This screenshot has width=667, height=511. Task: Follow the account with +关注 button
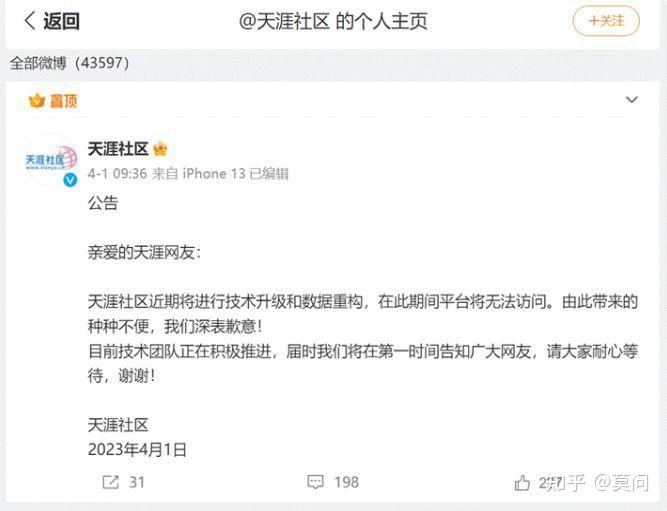[x=606, y=21]
